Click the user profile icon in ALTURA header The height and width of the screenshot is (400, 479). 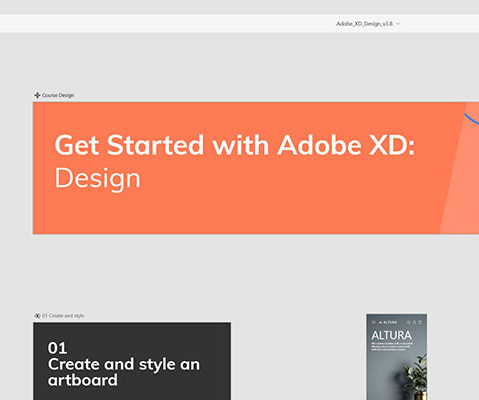tap(415, 322)
